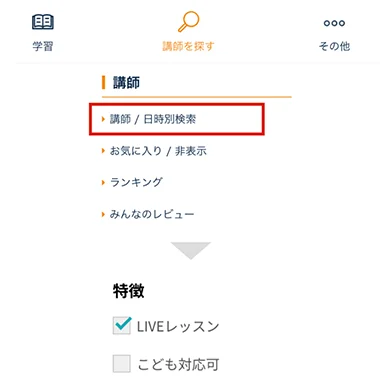This screenshot has width=380, height=385.
Task: Uncheck the LIVEレッスン checkbox
Action: click(x=122, y=325)
